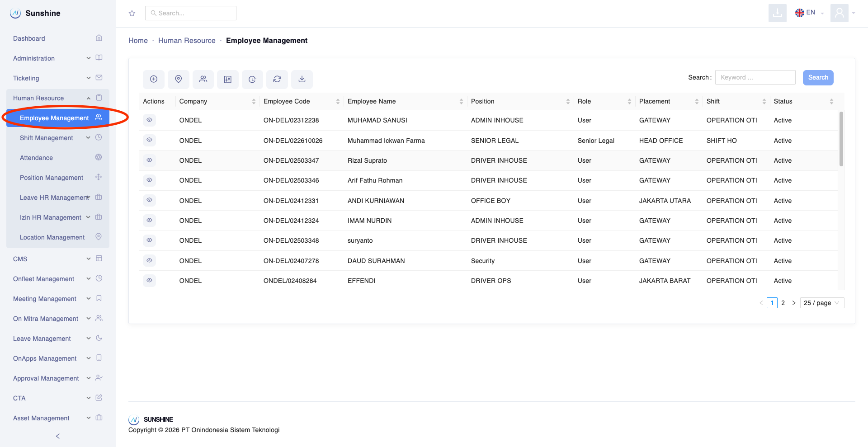
Task: Click eye icon for ANDI KURNIAWAN row
Action: click(149, 200)
